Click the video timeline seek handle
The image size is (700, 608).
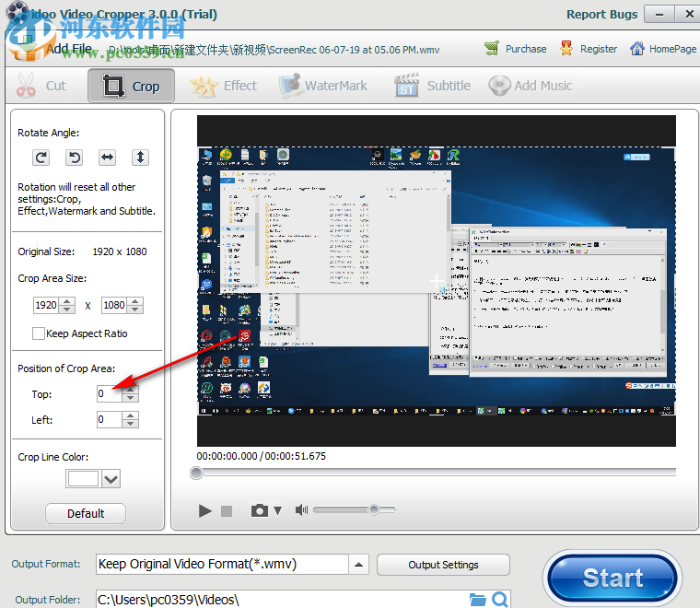coord(195,473)
